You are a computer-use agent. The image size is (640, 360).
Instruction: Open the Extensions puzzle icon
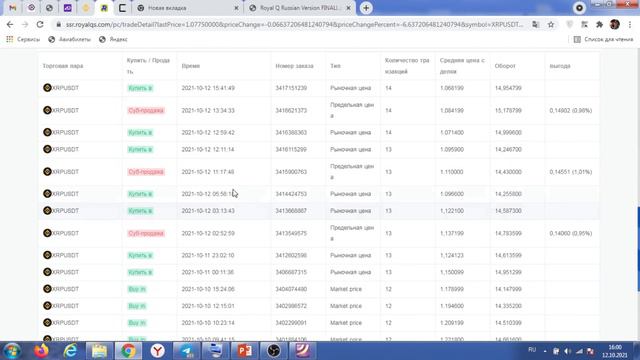coord(599,24)
